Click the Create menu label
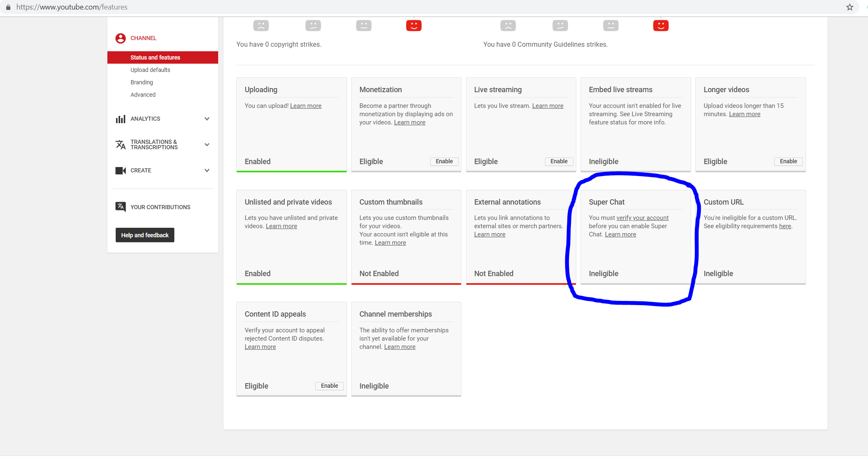868x458 pixels. point(141,170)
